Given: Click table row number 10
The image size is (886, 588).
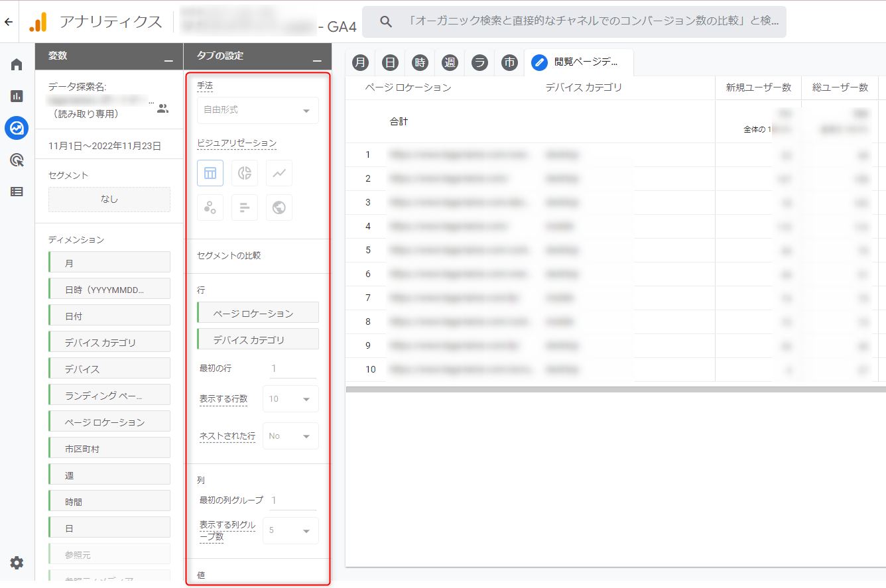Looking at the screenshot, I should tap(370, 369).
